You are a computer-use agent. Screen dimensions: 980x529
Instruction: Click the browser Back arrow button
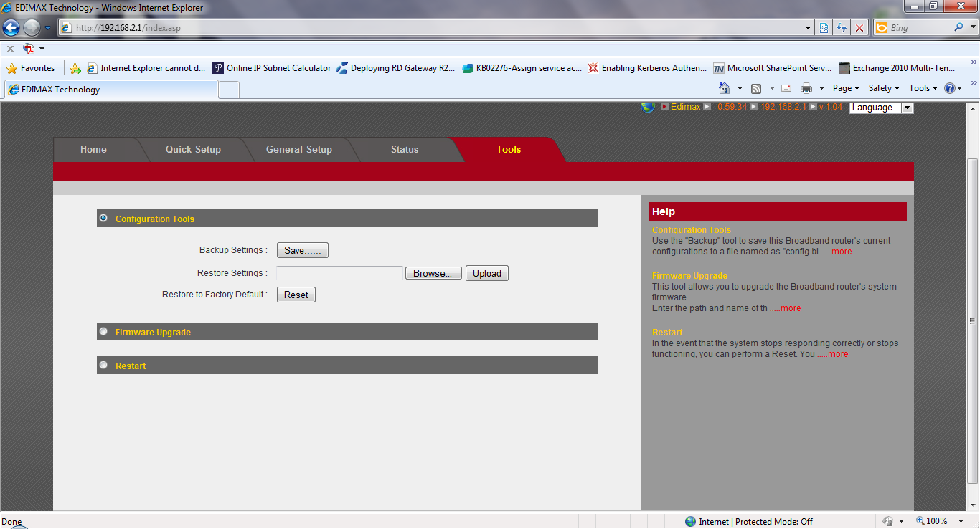pyautogui.click(x=11, y=28)
